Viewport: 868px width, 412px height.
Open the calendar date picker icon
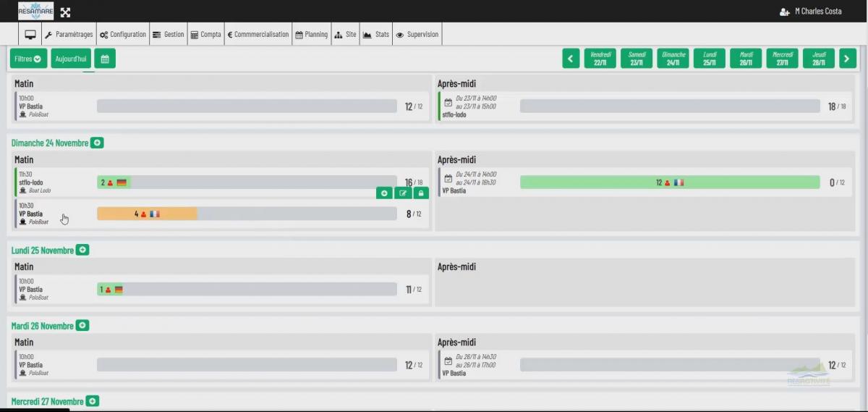pos(105,59)
